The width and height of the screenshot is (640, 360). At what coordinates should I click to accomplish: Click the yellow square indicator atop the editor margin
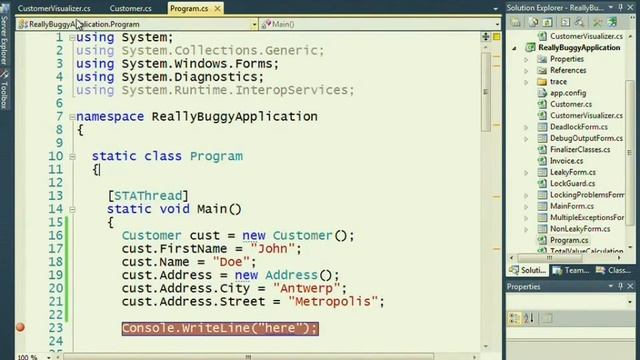[x=497, y=37]
